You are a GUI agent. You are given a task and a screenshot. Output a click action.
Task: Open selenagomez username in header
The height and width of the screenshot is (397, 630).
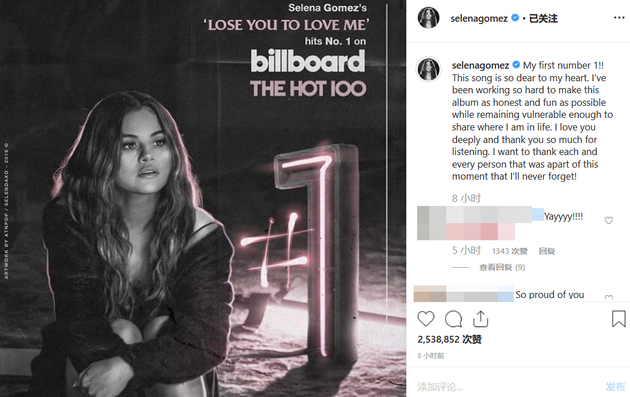point(479,18)
